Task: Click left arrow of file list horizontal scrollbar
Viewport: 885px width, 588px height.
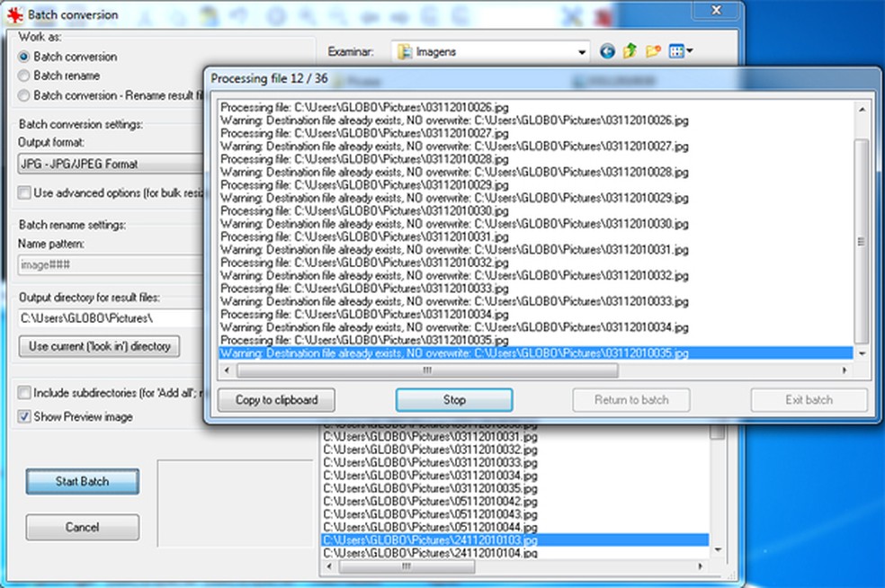Action: [x=329, y=566]
